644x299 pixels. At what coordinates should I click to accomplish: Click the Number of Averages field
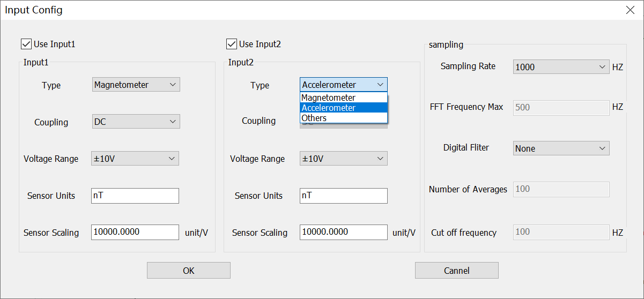tap(561, 189)
